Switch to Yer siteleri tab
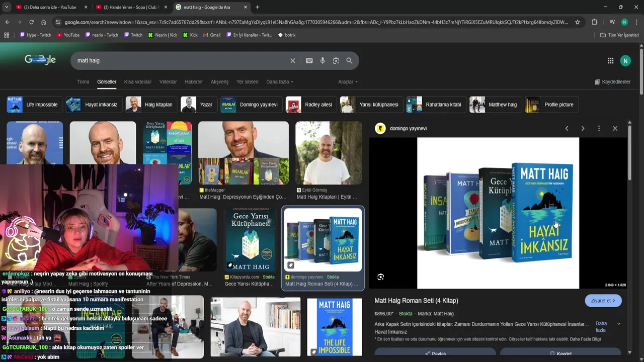This screenshot has height=362, width=644. (x=248, y=82)
